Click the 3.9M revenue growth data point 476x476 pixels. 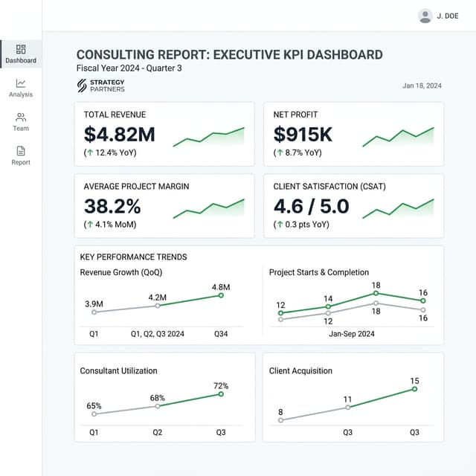pos(94,312)
